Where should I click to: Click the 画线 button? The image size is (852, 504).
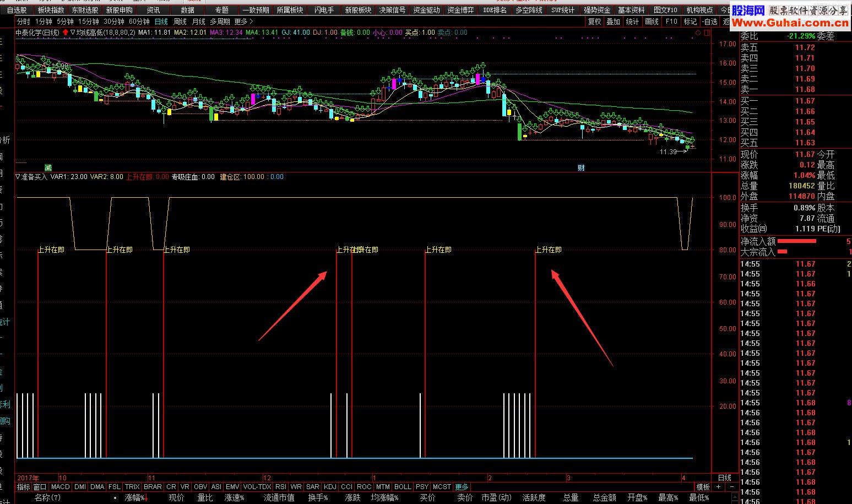click(652, 21)
